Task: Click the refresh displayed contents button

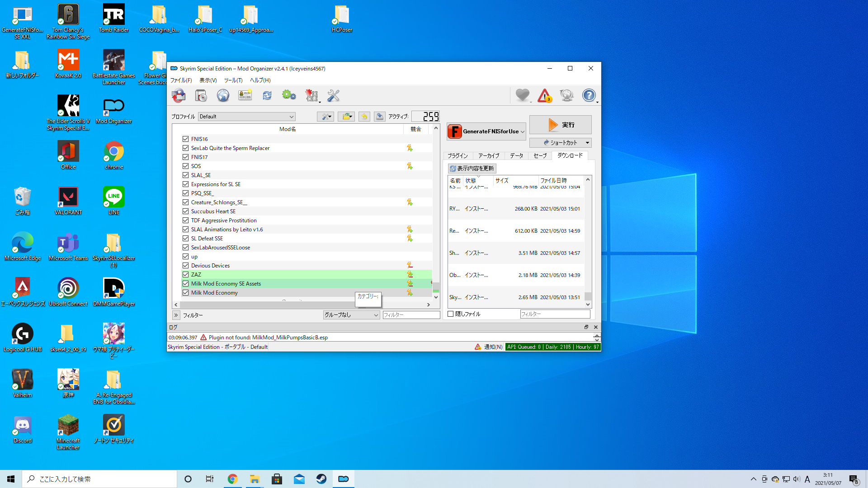Action: [472, 169]
